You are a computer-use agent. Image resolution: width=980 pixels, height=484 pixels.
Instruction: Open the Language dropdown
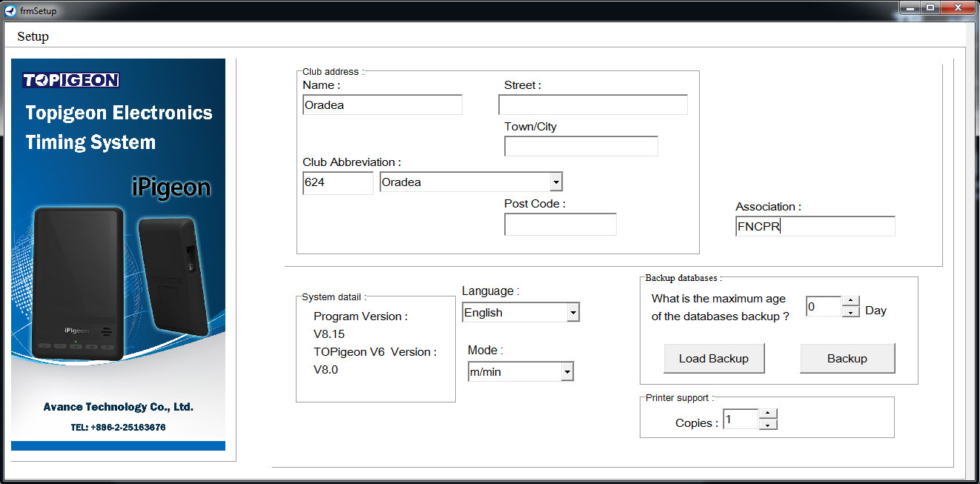(572, 313)
